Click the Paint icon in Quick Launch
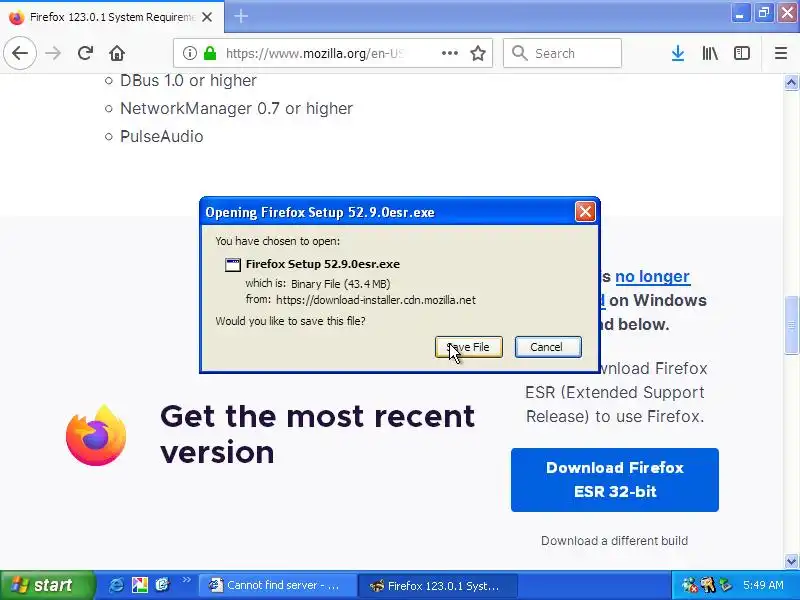Screen dimensions: 800x600 tap(139, 585)
